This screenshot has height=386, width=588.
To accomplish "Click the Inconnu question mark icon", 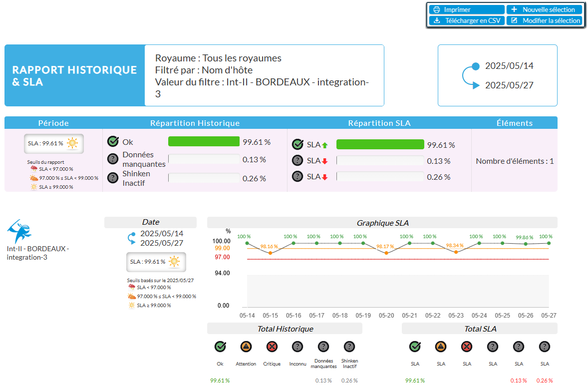I will [x=297, y=347].
